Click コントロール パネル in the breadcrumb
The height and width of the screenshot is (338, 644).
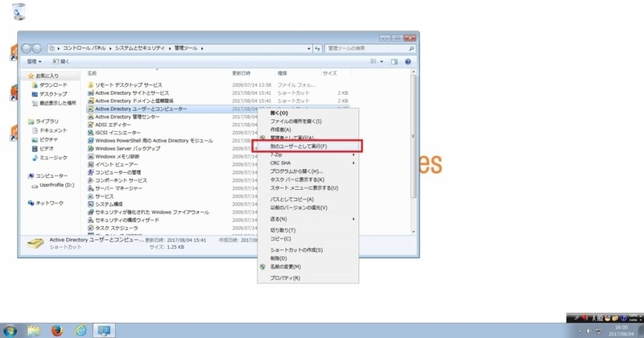click(x=85, y=48)
